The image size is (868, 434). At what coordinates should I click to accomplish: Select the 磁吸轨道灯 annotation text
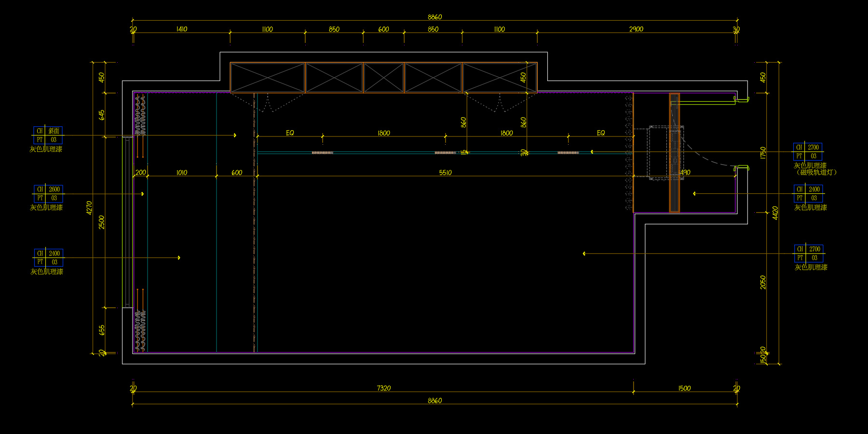[x=815, y=172]
